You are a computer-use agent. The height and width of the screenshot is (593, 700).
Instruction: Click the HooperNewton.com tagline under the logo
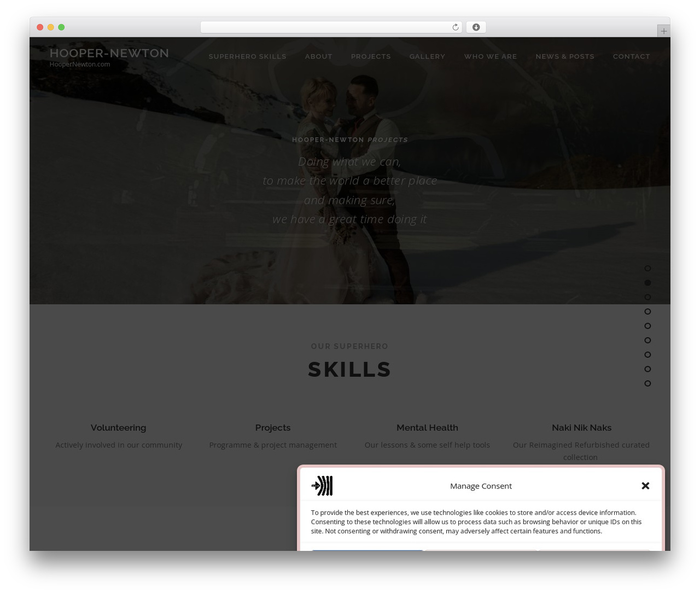tap(80, 65)
